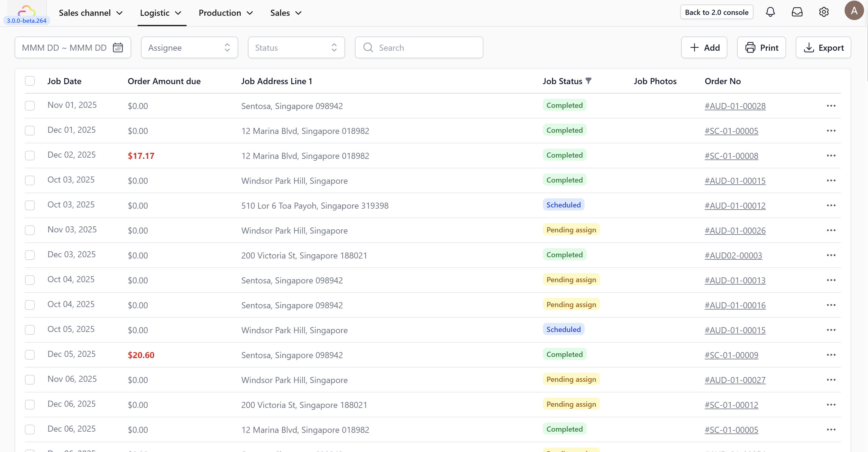Toggle the select-all checkbox in the header
Screen dimensions: 868x452
coord(30,81)
